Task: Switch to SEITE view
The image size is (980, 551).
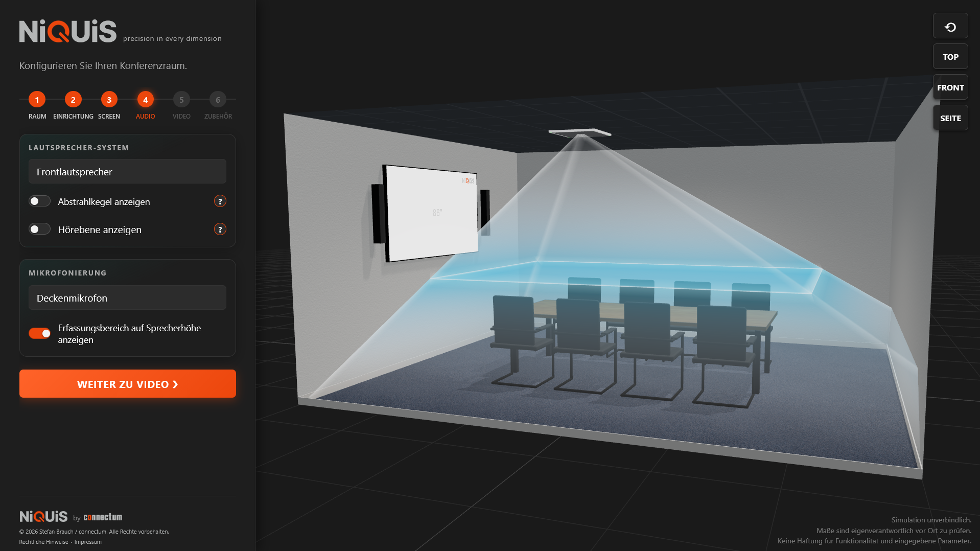Action: pyautogui.click(x=950, y=118)
